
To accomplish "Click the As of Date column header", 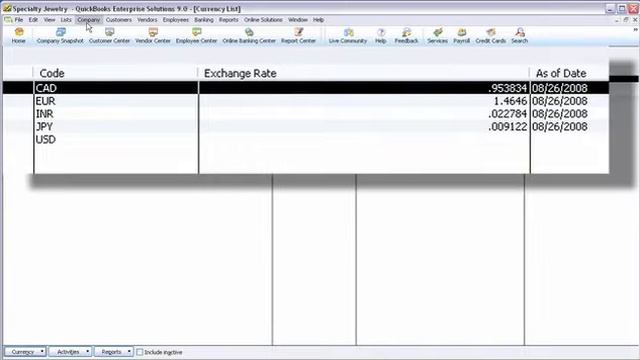I will click(x=561, y=73).
